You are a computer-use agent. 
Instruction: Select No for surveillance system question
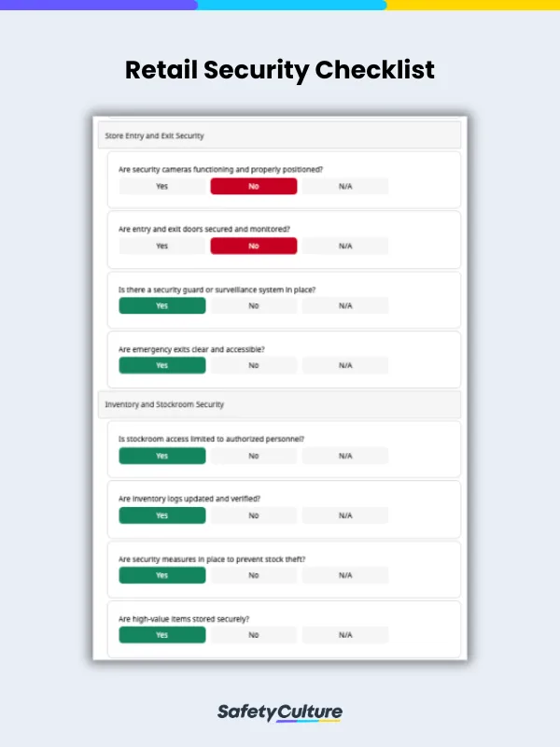254,305
